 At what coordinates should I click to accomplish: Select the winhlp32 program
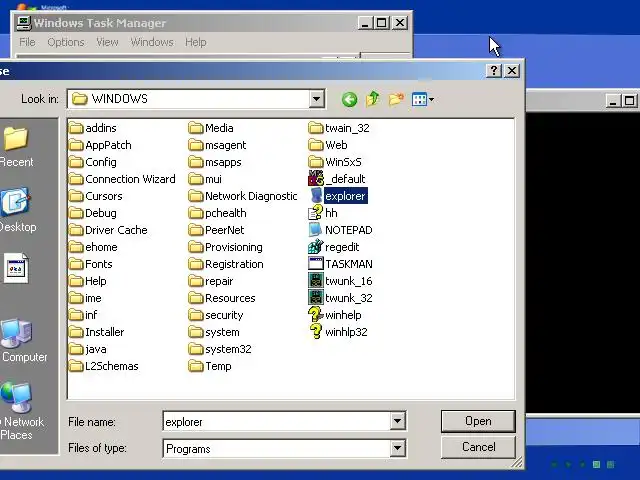338,332
